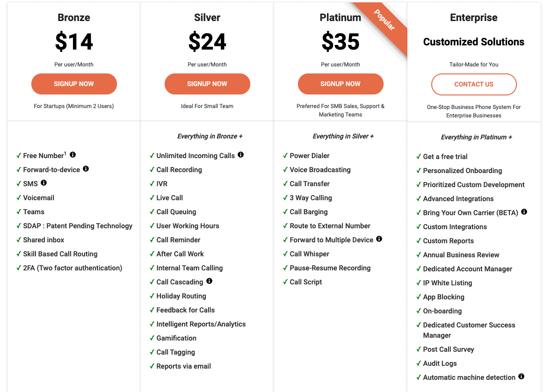Image resolution: width=544 pixels, height=392 pixels.
Task: Click CONTACT US under Enterprise
Action: pos(473,84)
